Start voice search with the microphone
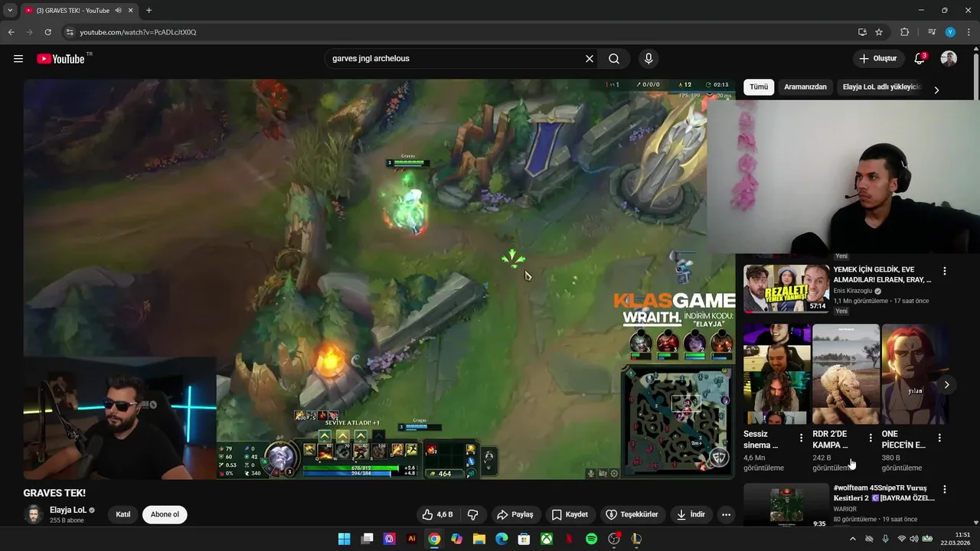This screenshot has height=551, width=980. click(648, 59)
